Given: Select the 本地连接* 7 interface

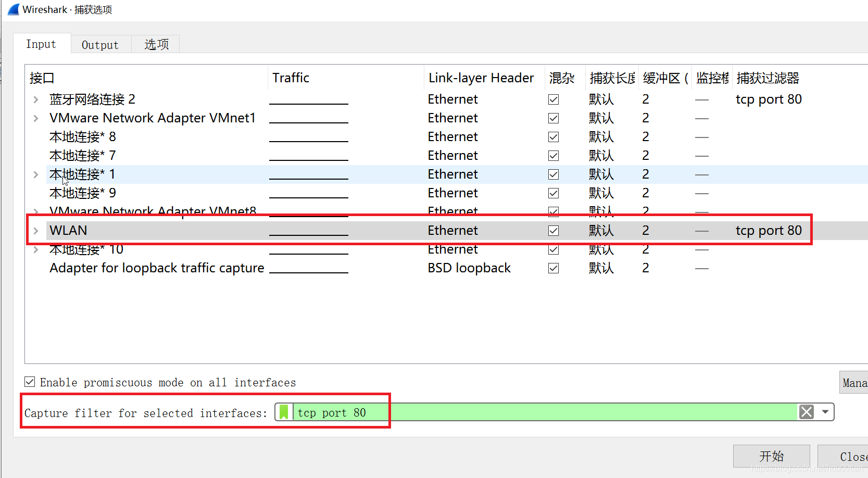Looking at the screenshot, I should point(82,156).
